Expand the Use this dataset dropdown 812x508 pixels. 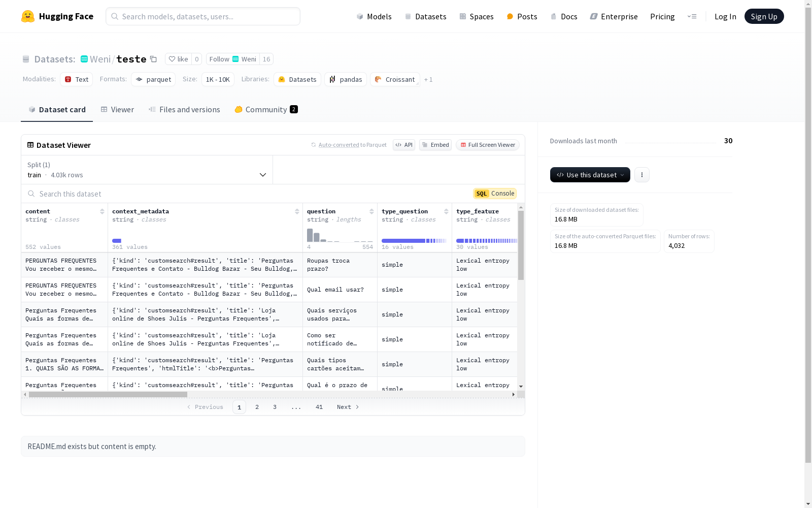point(590,175)
